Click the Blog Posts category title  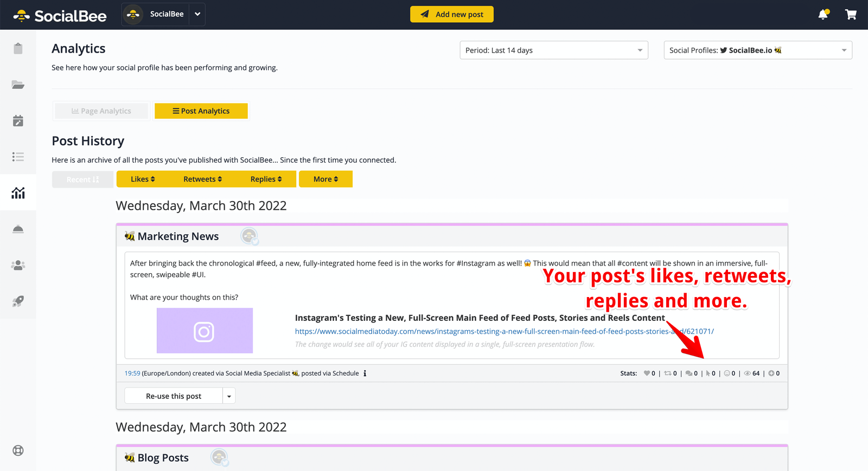coord(163,457)
